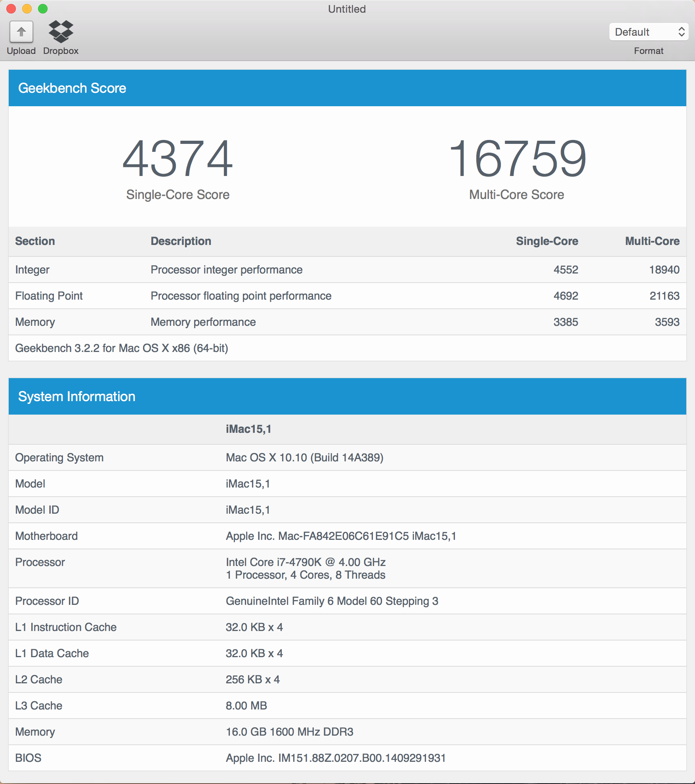695x784 pixels.
Task: Click L3 Cache value 8.00 MB
Action: click(x=246, y=706)
